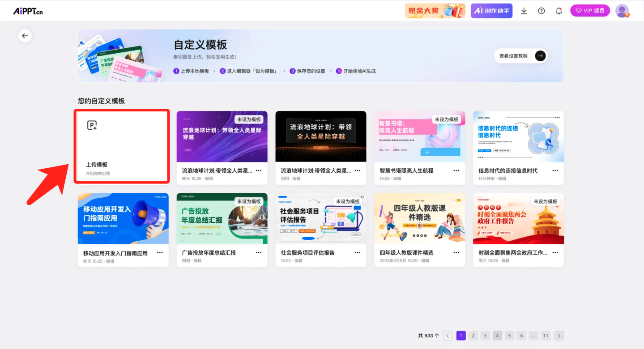
Task: Go to page 5 in pagination
Action: 509,336
